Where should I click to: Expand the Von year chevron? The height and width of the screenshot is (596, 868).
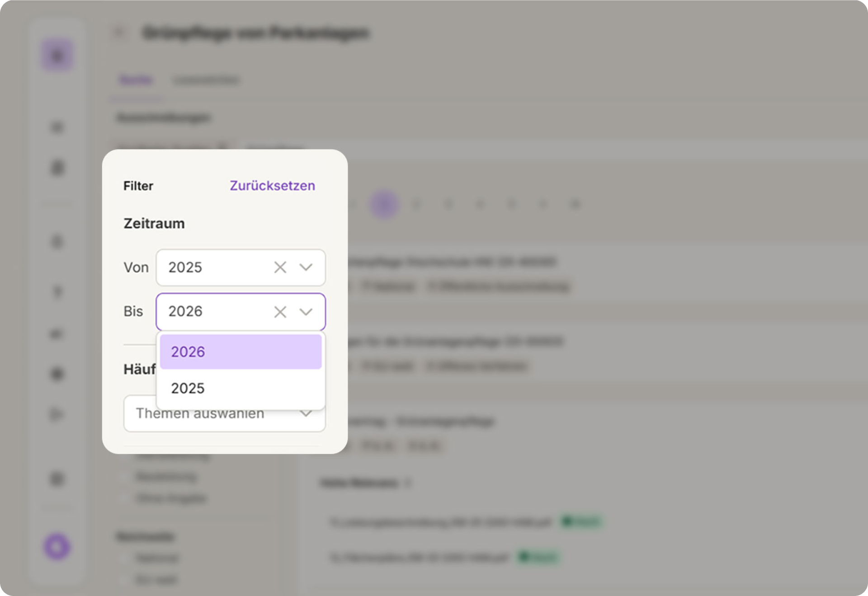point(306,267)
